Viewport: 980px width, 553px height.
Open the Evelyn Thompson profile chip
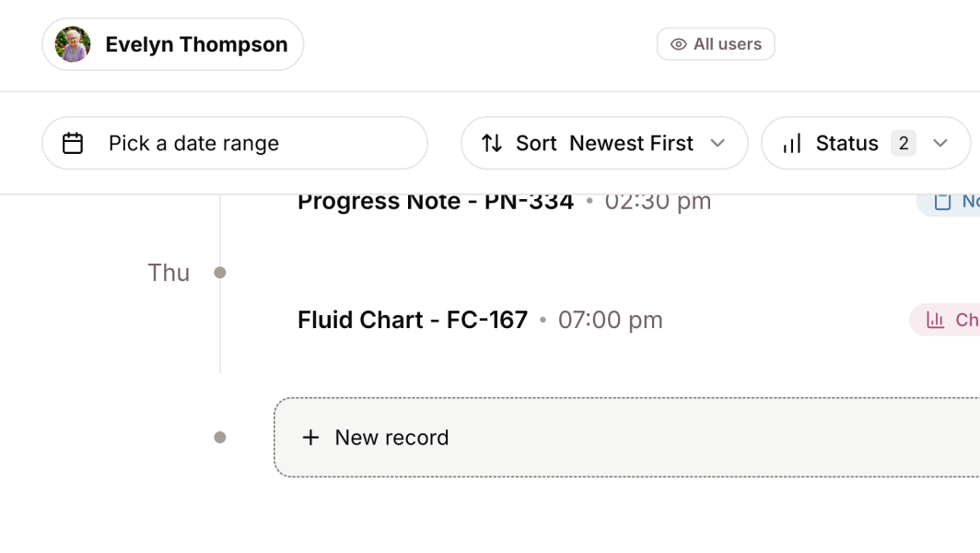point(173,44)
